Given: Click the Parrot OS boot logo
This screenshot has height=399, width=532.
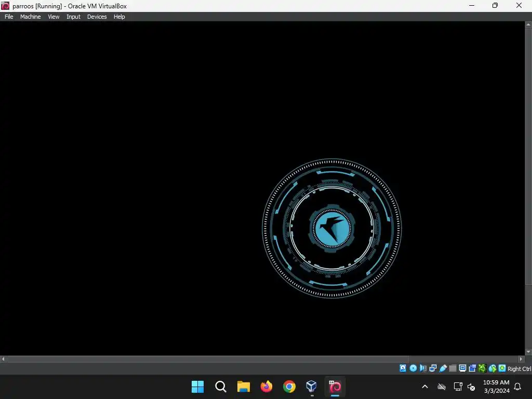Looking at the screenshot, I should coord(332,229).
